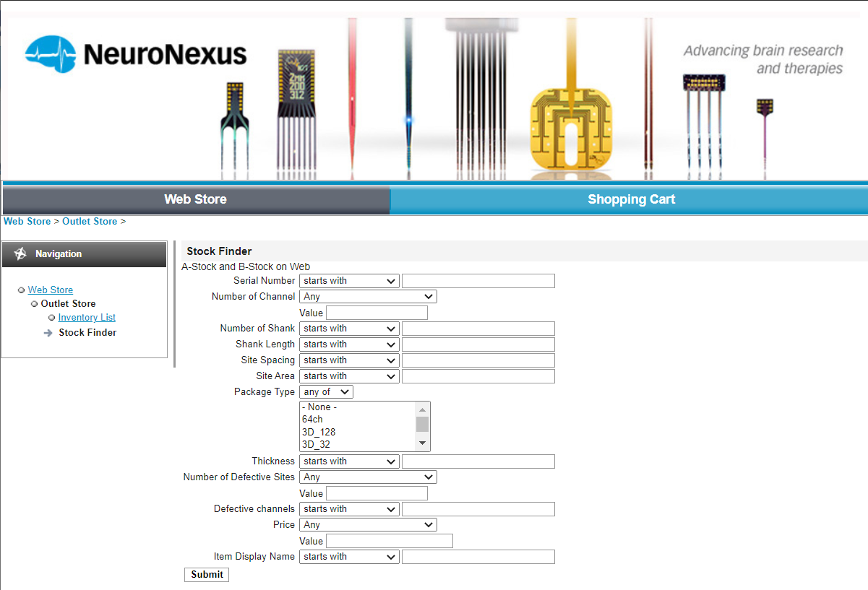Switch to the Web Store tab
The width and height of the screenshot is (868, 590).
(195, 199)
